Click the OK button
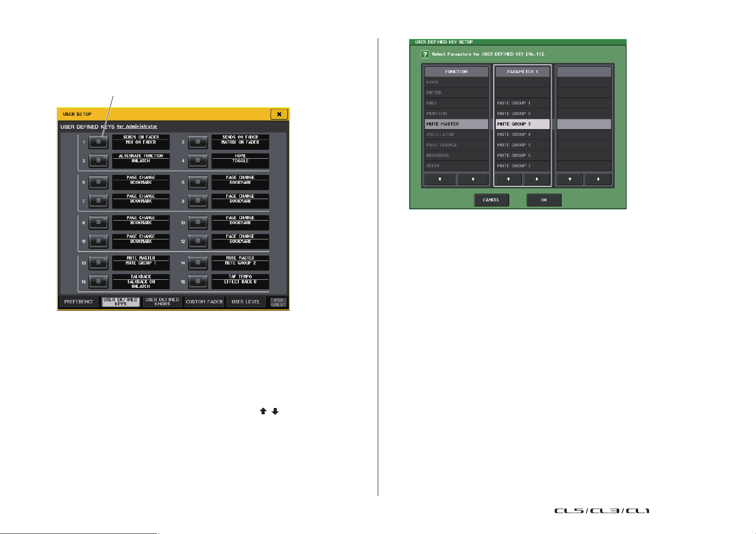Viewport: 756px width, 534px height. [544, 200]
